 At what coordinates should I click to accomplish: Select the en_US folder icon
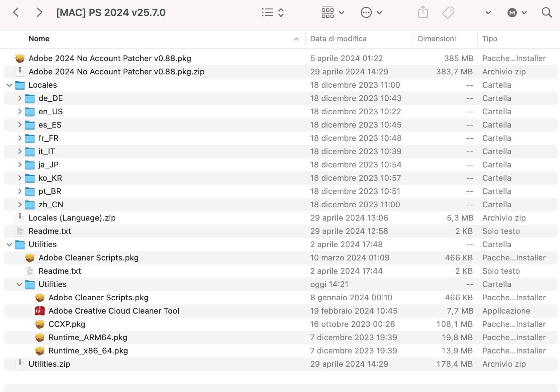pyautogui.click(x=30, y=112)
